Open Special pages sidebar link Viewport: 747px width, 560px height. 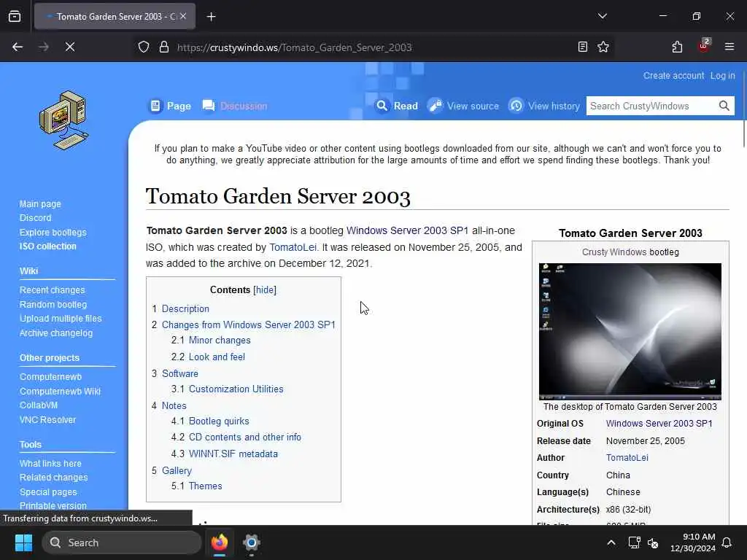point(48,492)
